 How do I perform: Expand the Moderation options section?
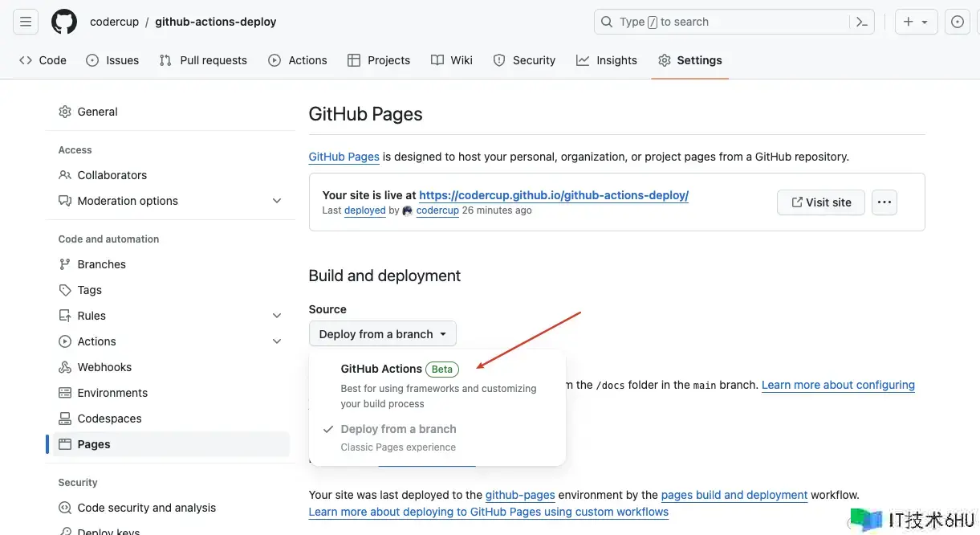[277, 201]
